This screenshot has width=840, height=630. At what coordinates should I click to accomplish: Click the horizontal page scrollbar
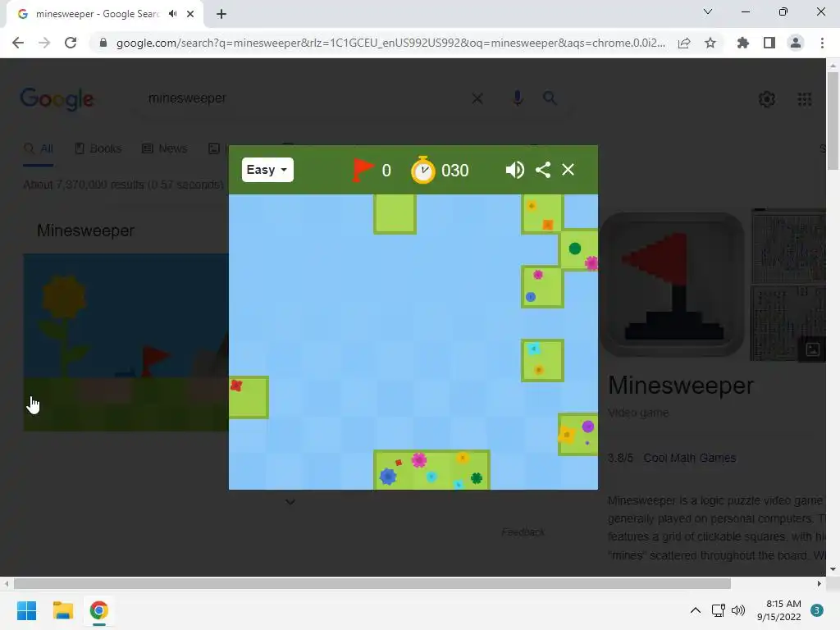click(x=372, y=583)
